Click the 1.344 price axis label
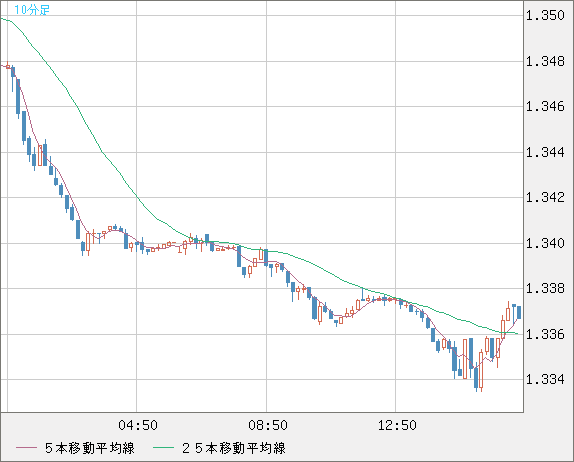574x462 pixels. [x=545, y=152]
